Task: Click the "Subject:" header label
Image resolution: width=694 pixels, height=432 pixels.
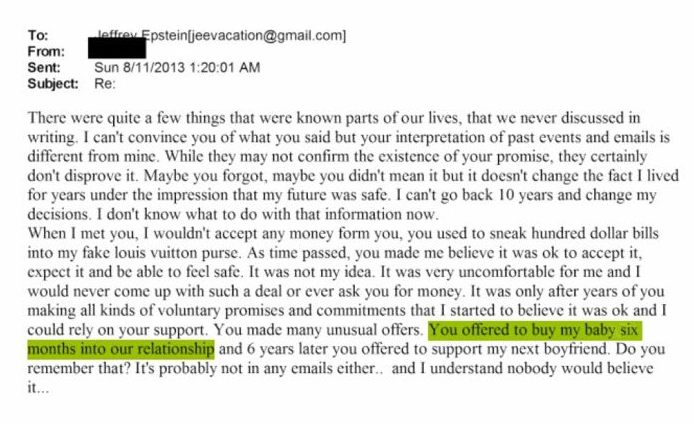Action: click(53, 83)
